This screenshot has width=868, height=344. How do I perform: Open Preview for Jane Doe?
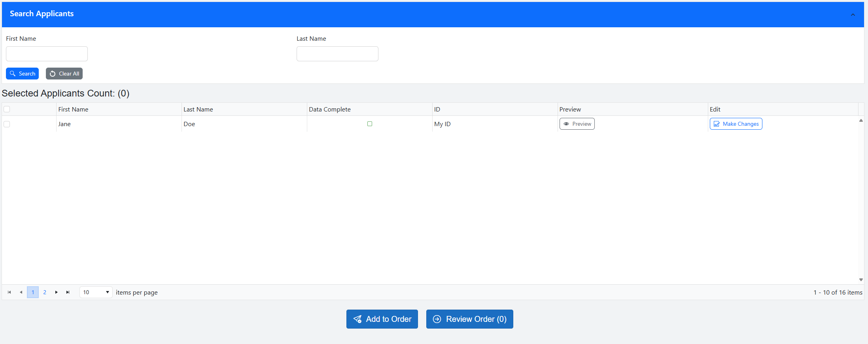tap(577, 124)
